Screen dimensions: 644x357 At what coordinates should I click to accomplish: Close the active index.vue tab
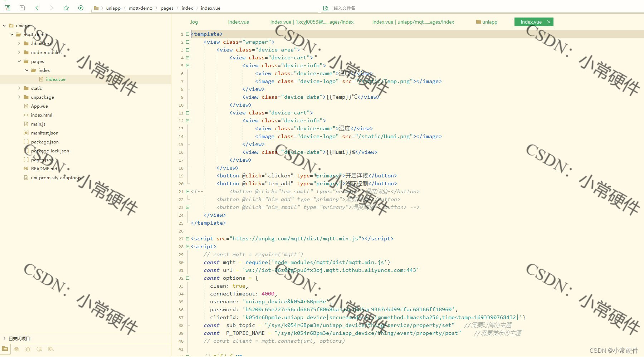(x=548, y=22)
